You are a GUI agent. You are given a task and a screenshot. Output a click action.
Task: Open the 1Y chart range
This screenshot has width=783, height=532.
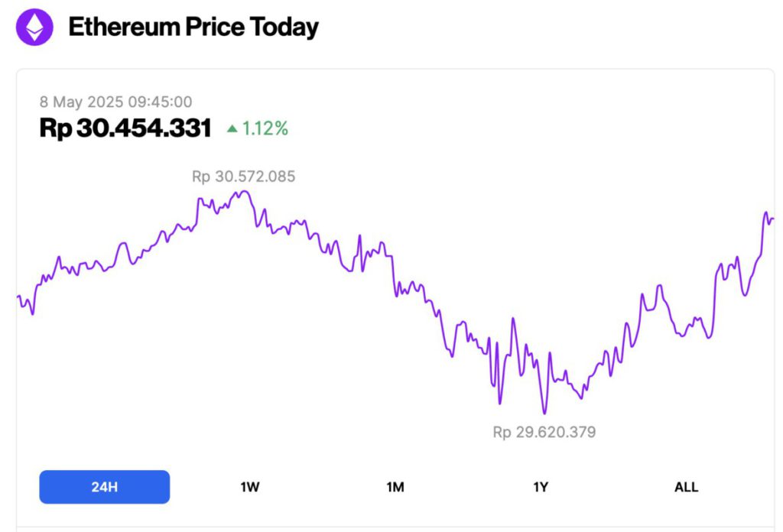pos(541,487)
